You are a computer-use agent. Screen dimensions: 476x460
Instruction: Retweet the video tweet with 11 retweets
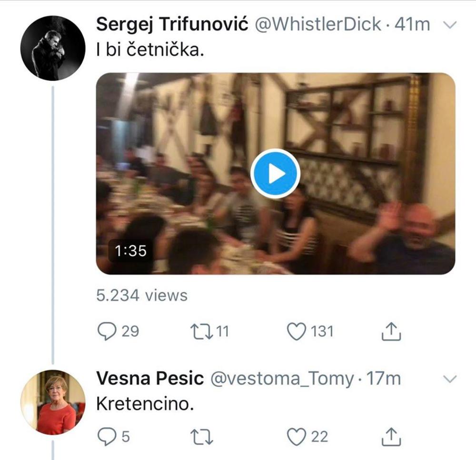point(200,331)
